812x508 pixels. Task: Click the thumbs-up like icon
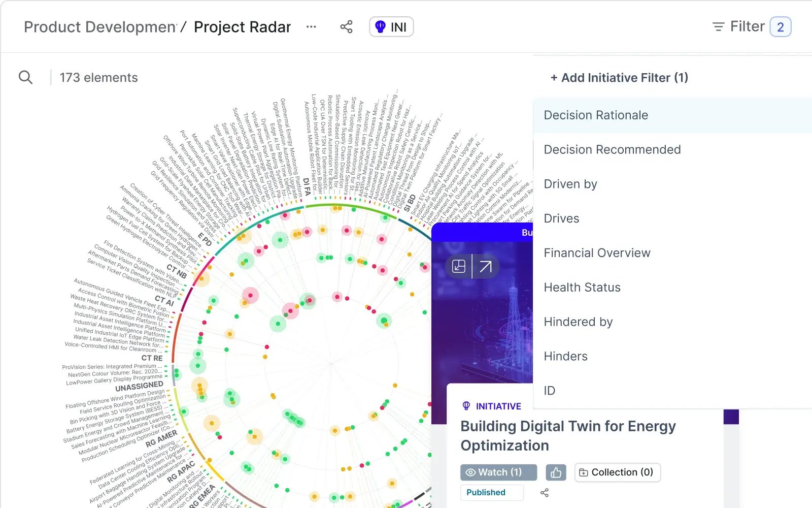point(556,472)
